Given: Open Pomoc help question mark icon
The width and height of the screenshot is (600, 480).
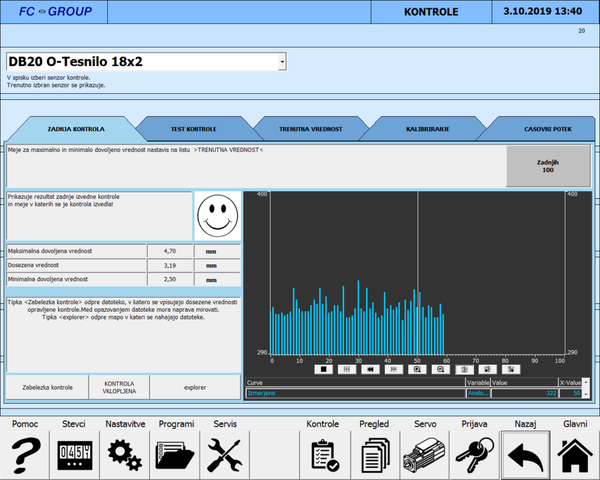Looking at the screenshot, I should pyautogui.click(x=25, y=454).
